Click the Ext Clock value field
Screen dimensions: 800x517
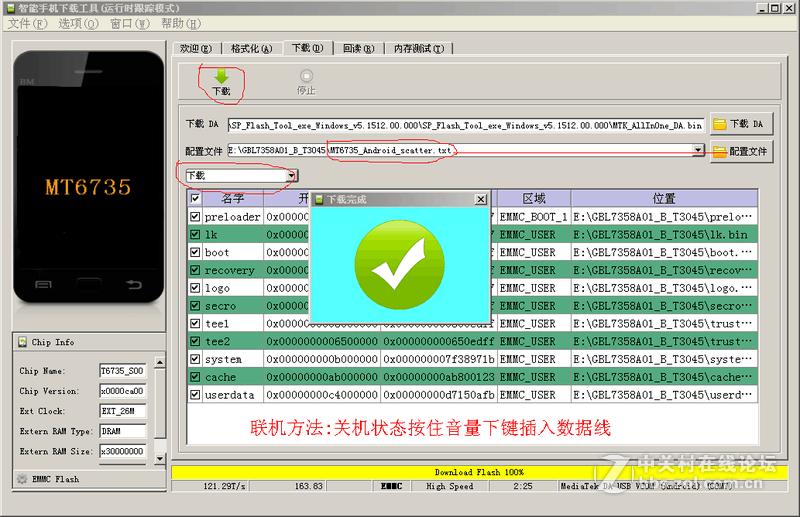122,411
